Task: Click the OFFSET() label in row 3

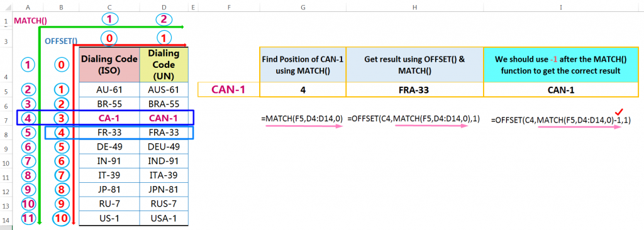Action: (x=61, y=40)
